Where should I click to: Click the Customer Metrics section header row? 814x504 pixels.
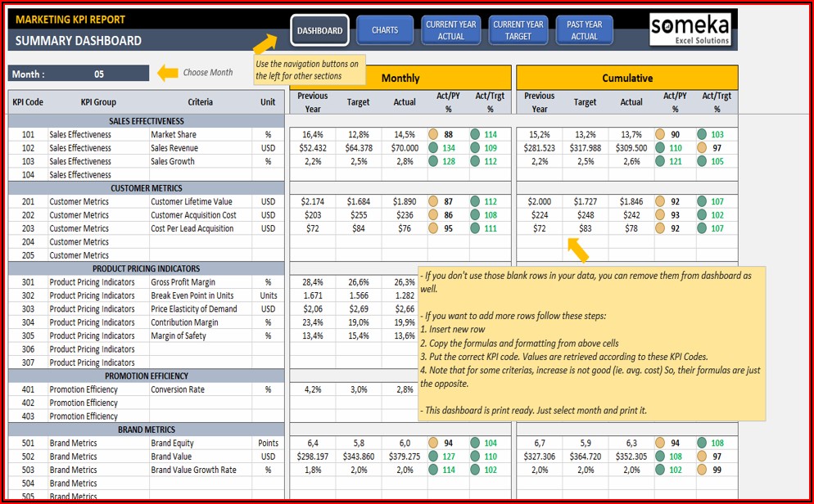pyautogui.click(x=147, y=188)
